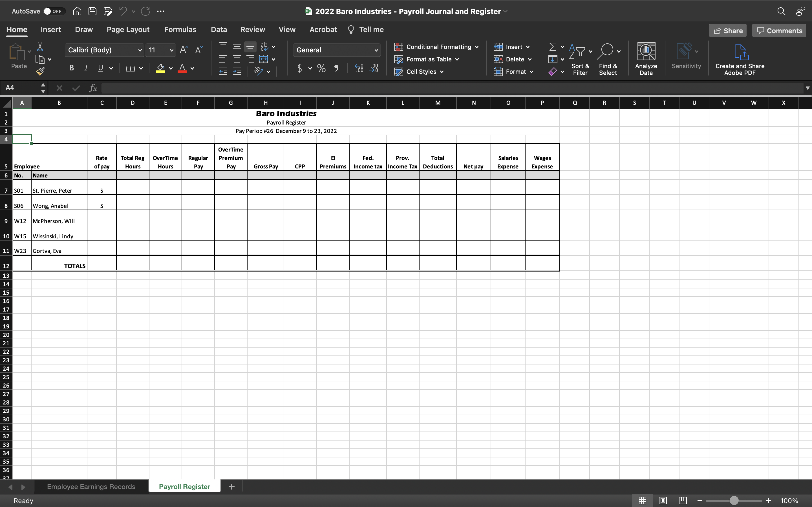Toggle the AutoSave switch
The image size is (812, 507).
point(53,11)
